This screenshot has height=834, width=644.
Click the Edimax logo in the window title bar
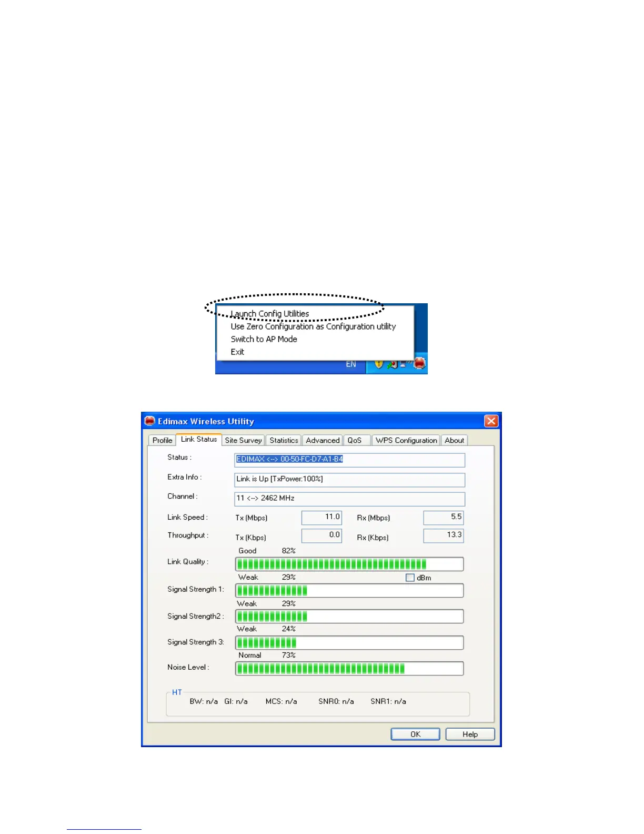[150, 421]
